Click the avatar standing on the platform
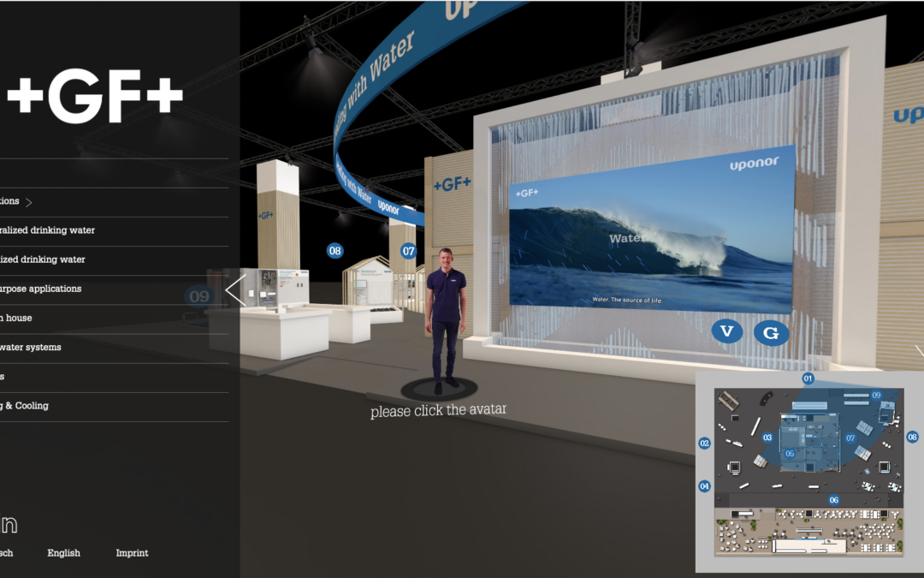The image size is (924, 578). (x=445, y=320)
